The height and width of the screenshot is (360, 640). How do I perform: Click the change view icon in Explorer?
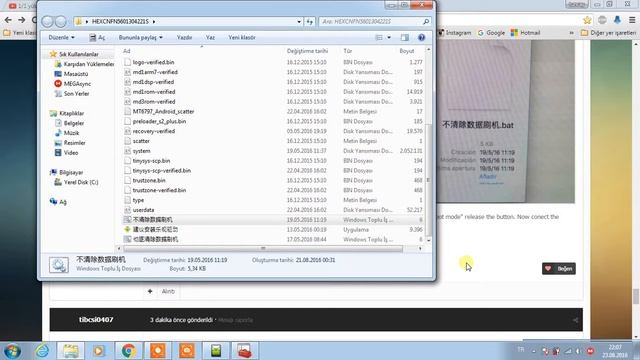(379, 38)
